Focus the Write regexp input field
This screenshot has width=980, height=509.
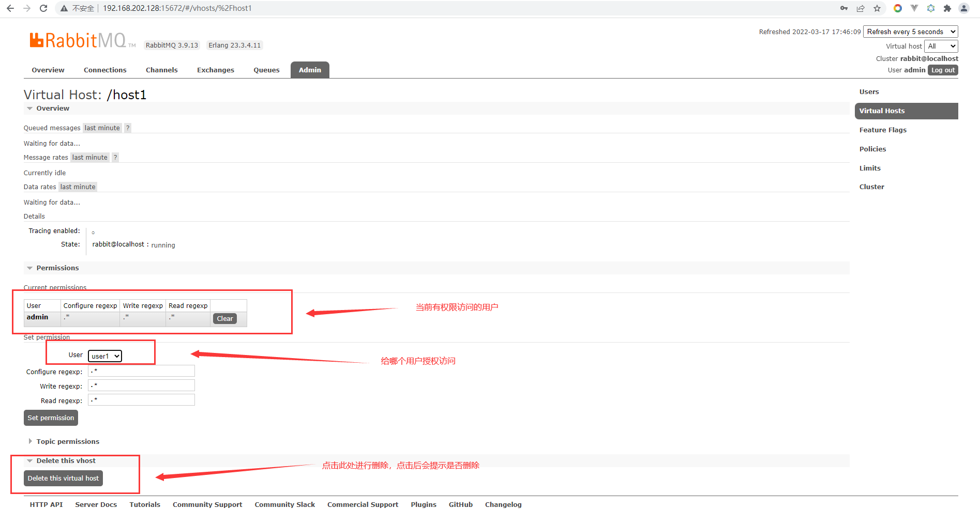[141, 385]
